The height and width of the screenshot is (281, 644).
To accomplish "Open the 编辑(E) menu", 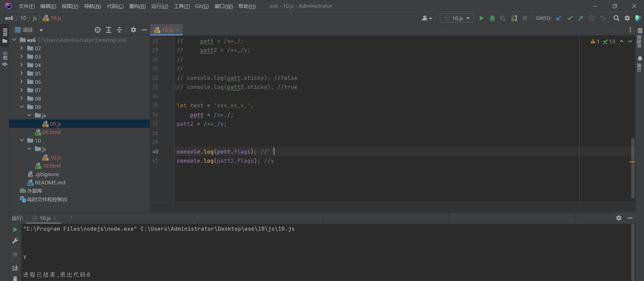I will pos(48,6).
